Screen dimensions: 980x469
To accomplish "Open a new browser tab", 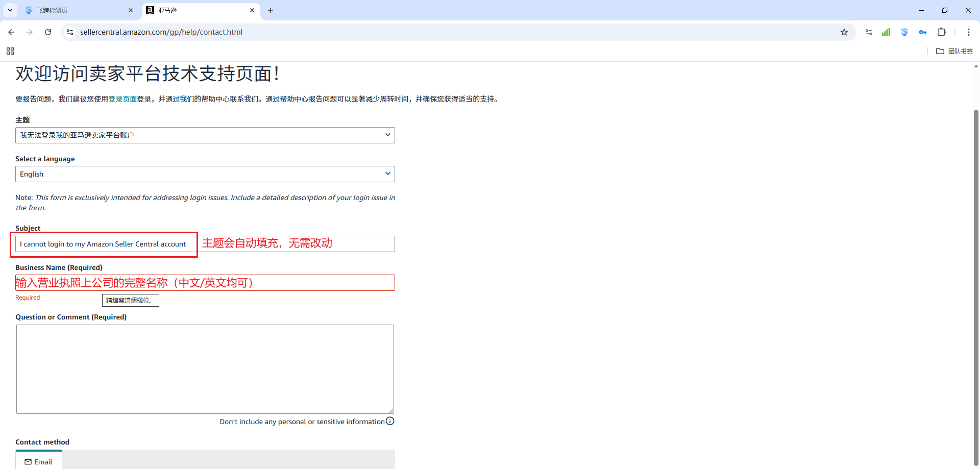I will pyautogui.click(x=271, y=10).
